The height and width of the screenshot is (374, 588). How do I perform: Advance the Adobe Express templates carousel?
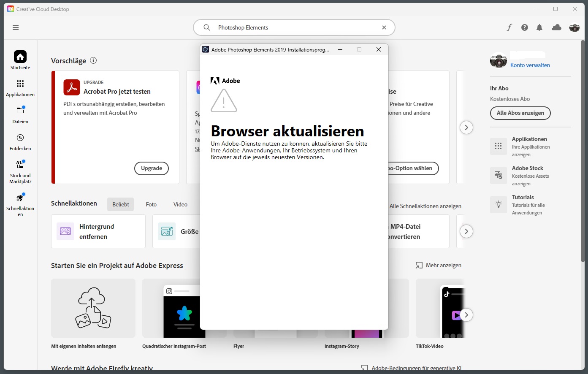tap(466, 315)
